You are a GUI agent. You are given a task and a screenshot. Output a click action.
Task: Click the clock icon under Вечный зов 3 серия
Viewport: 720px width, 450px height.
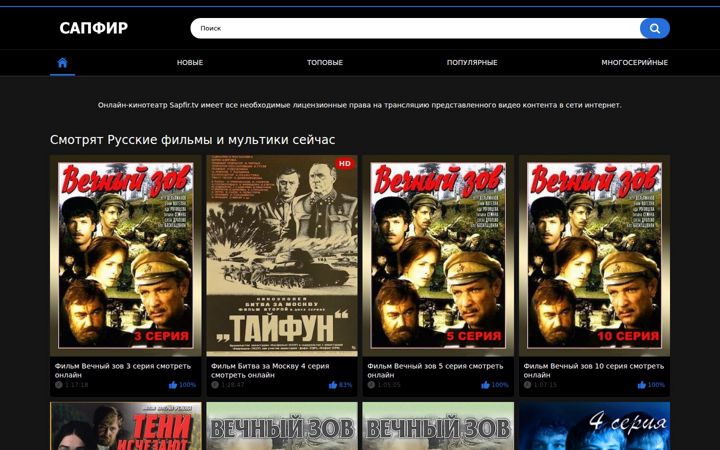59,385
